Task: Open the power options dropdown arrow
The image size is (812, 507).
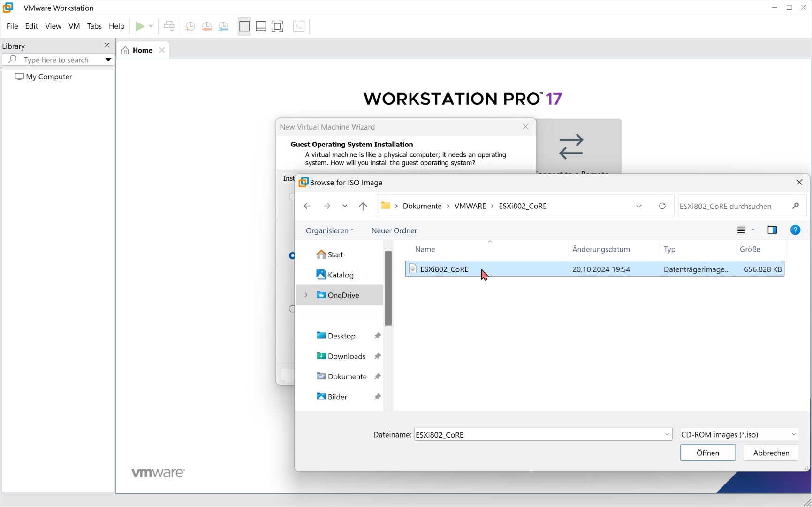Action: (x=151, y=26)
